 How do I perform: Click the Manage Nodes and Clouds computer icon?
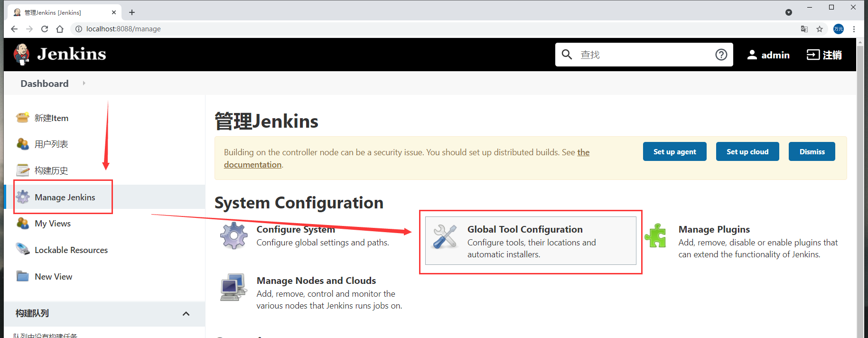[x=233, y=287]
